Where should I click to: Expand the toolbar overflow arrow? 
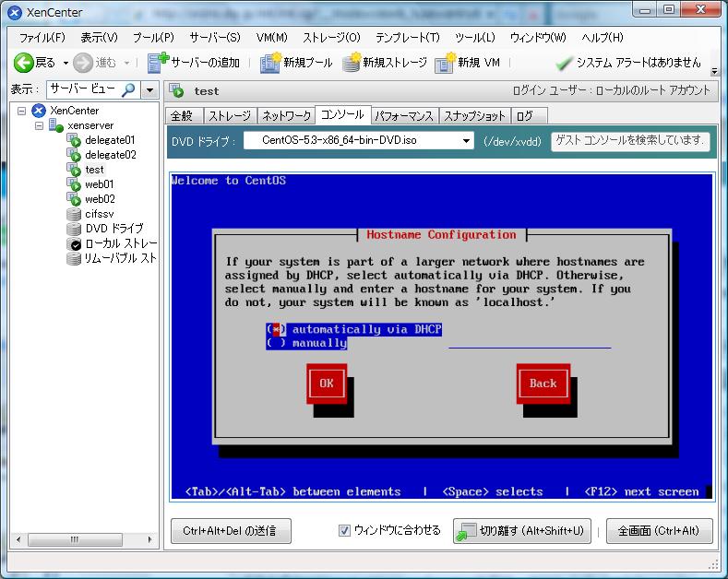[x=714, y=71]
